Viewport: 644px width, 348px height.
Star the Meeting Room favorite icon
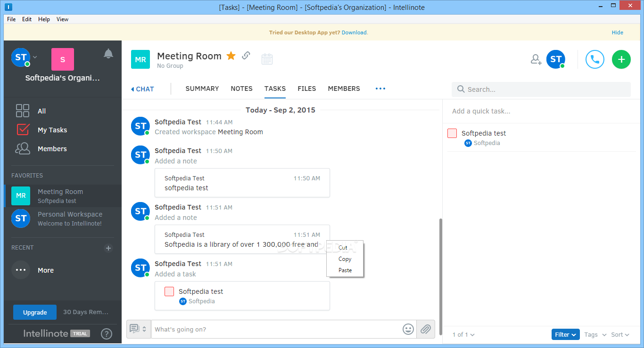(x=231, y=56)
